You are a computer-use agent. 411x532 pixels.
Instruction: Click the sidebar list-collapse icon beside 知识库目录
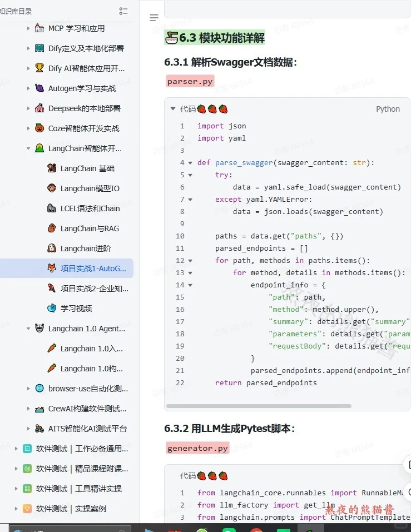tap(123, 11)
